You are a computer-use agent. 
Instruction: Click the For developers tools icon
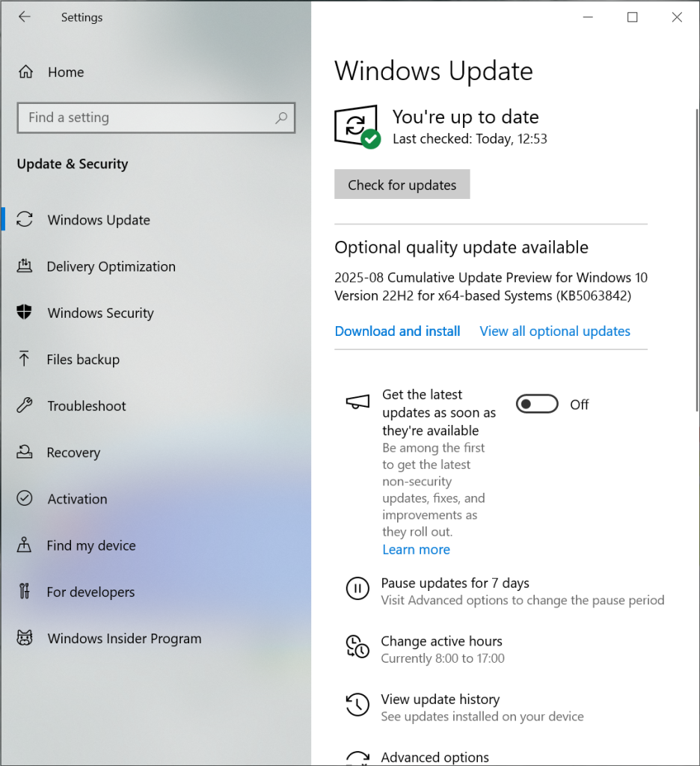click(25, 591)
